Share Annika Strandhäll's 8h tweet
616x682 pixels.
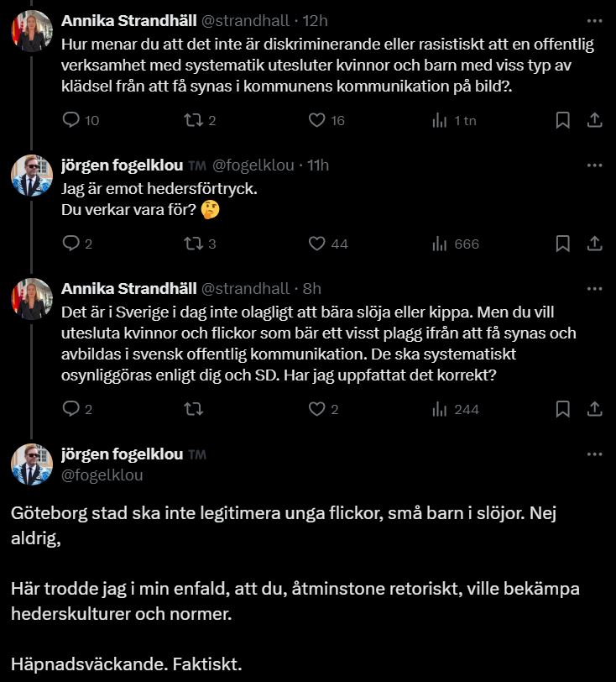pyautogui.click(x=594, y=409)
